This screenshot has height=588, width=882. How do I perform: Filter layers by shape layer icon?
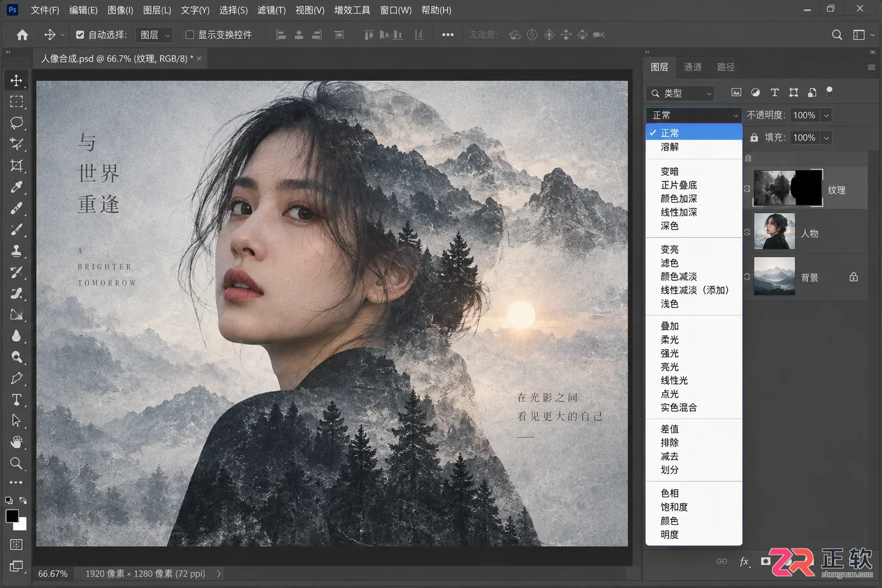tap(794, 92)
